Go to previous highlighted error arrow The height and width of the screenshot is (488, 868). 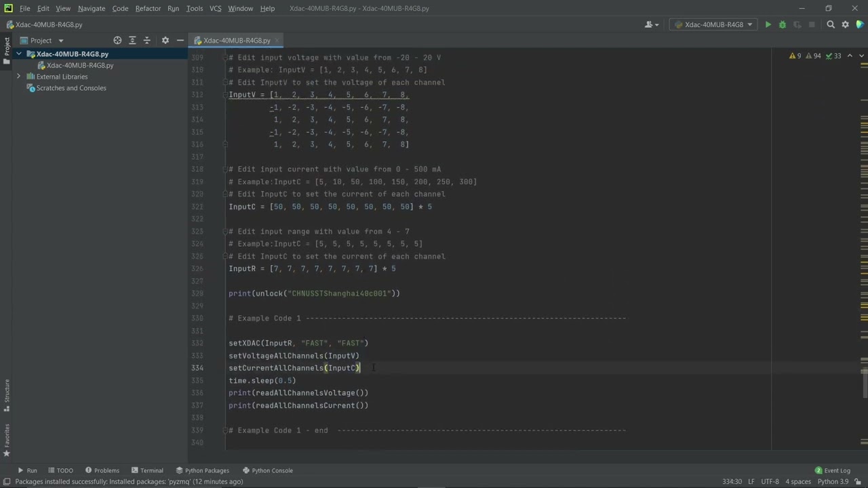click(848, 56)
